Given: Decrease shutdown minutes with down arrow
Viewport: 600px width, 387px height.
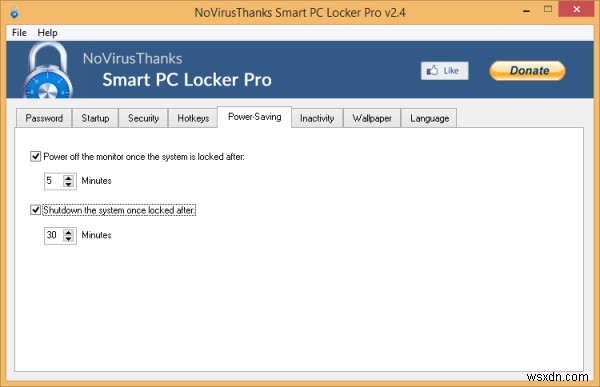Looking at the screenshot, I should click(68, 239).
